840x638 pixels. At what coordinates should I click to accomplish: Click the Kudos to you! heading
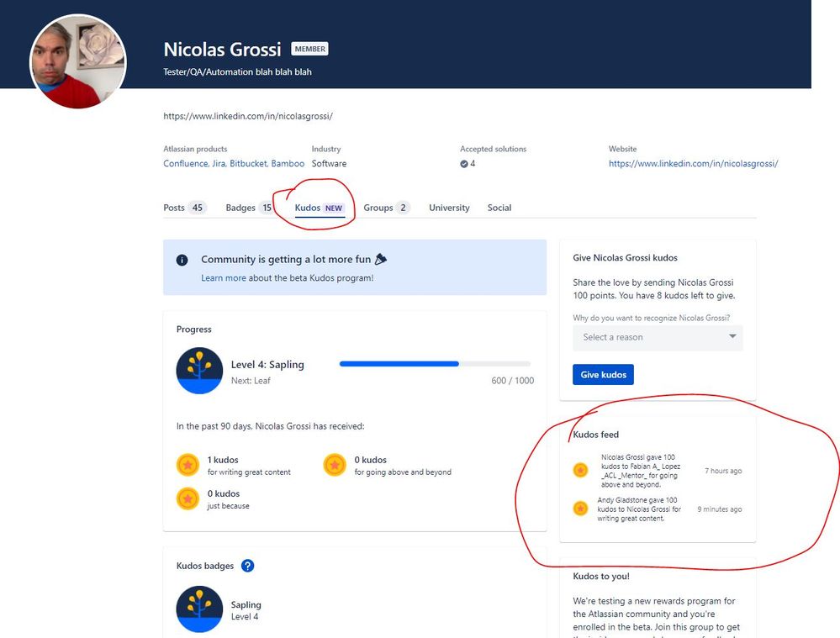point(601,577)
